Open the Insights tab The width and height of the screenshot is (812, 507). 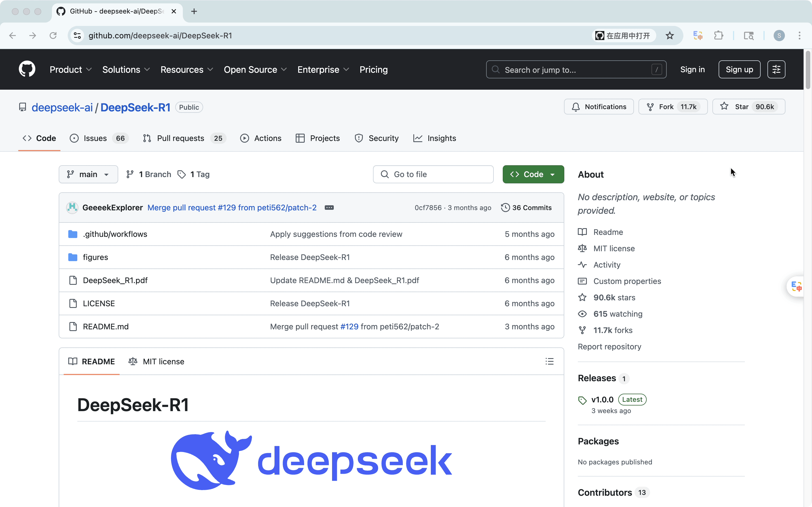pyautogui.click(x=435, y=138)
